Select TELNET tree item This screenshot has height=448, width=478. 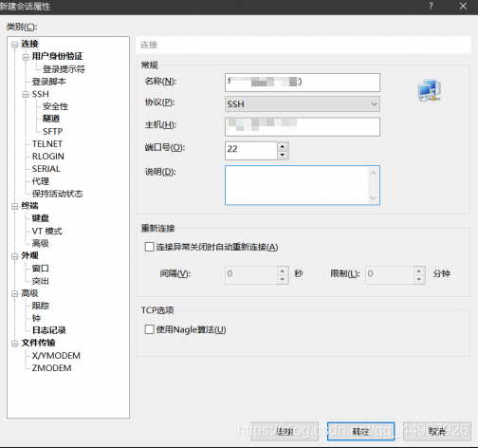[47, 144]
